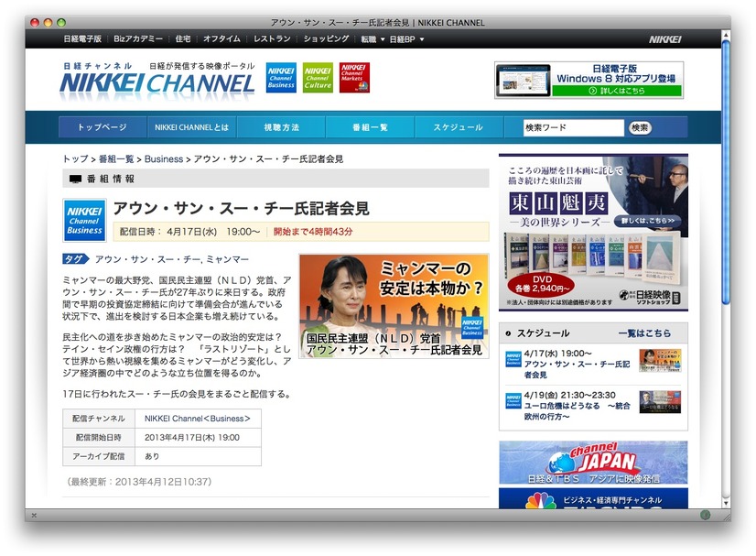Click the vertical scrollbar thumb
Image resolution: width=756 pixels, height=556 pixels.
click(x=726, y=172)
